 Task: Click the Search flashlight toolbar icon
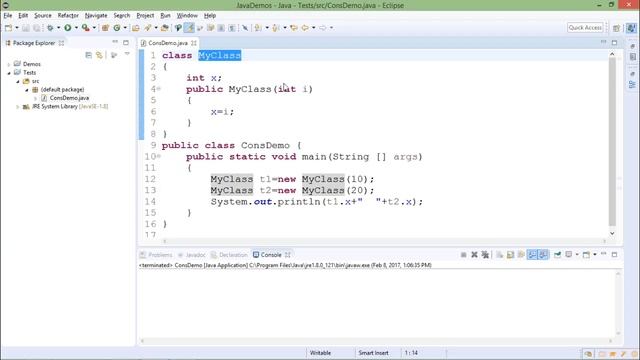click(148, 28)
